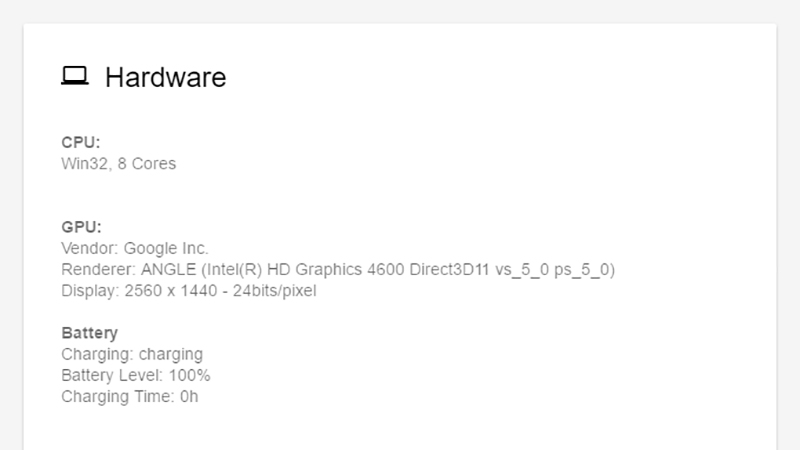Click the laptop icon beside Hardware

tap(75, 76)
